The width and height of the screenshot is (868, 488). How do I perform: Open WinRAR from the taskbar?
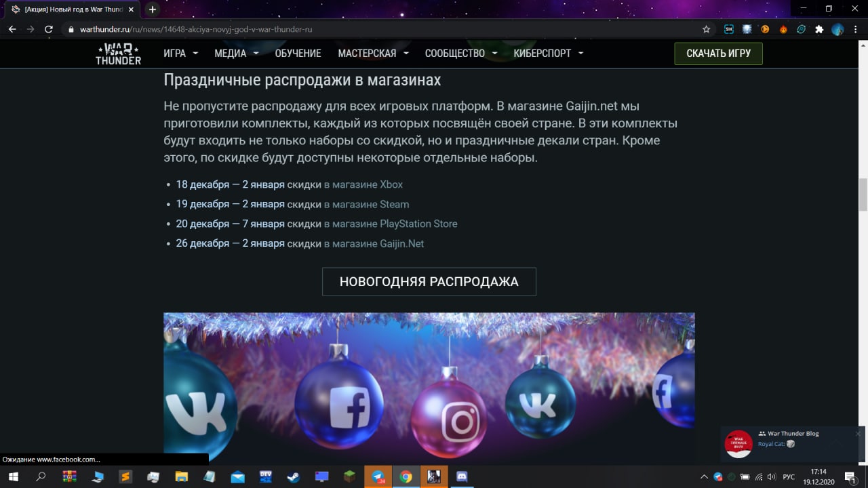(x=69, y=476)
